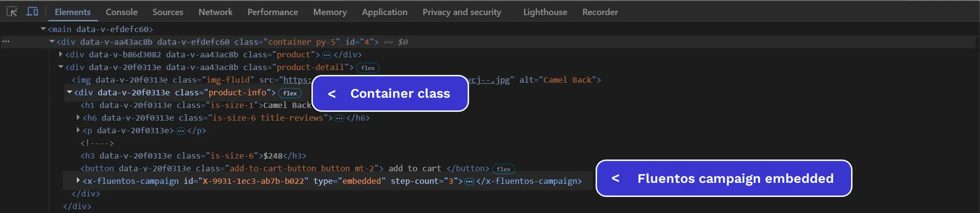Click the ellipsis inside the p element
Viewport: 980px width, 213px height.
181,131
